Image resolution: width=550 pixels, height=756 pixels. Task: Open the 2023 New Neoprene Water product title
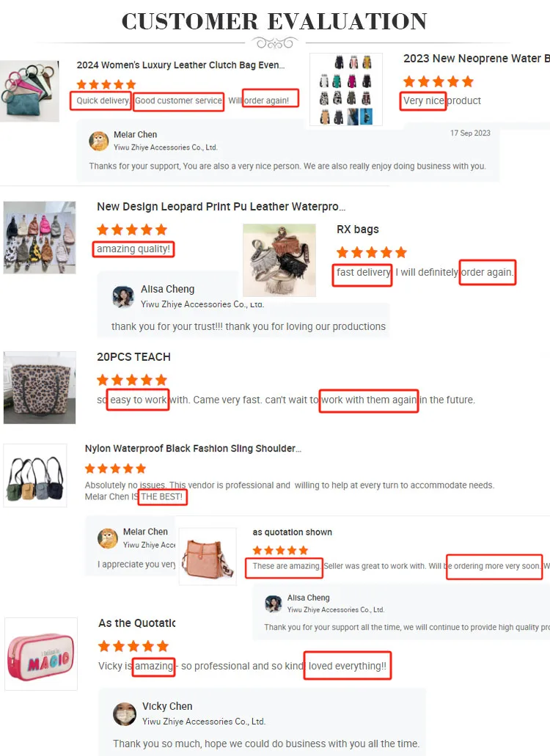coord(476,59)
